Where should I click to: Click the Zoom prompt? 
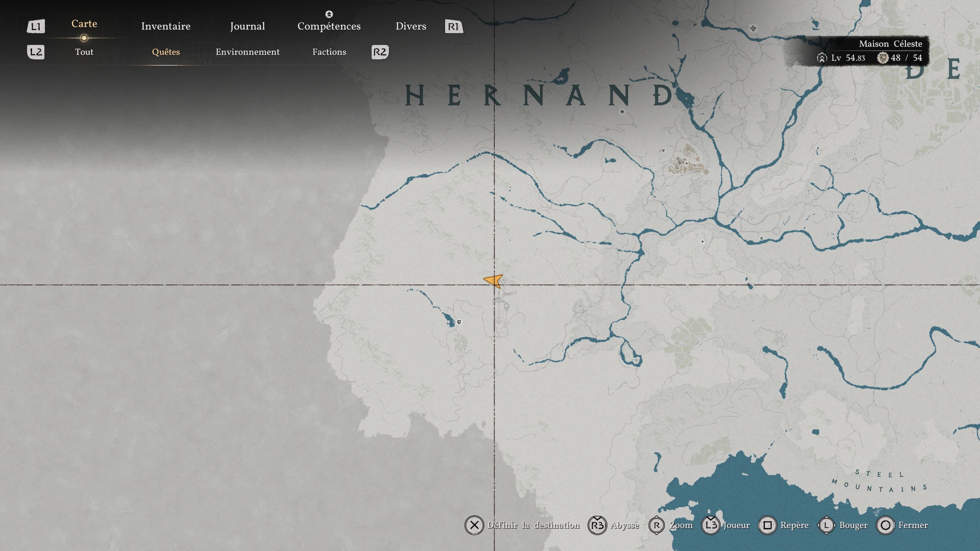click(681, 525)
